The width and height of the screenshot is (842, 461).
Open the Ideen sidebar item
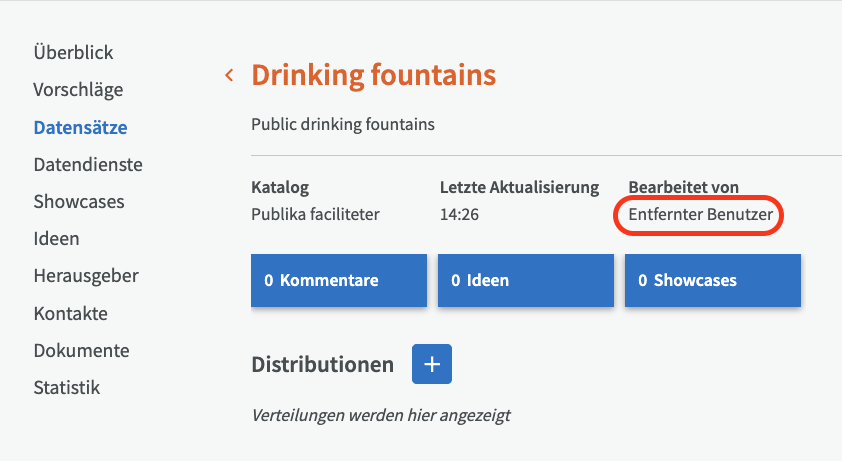[56, 239]
